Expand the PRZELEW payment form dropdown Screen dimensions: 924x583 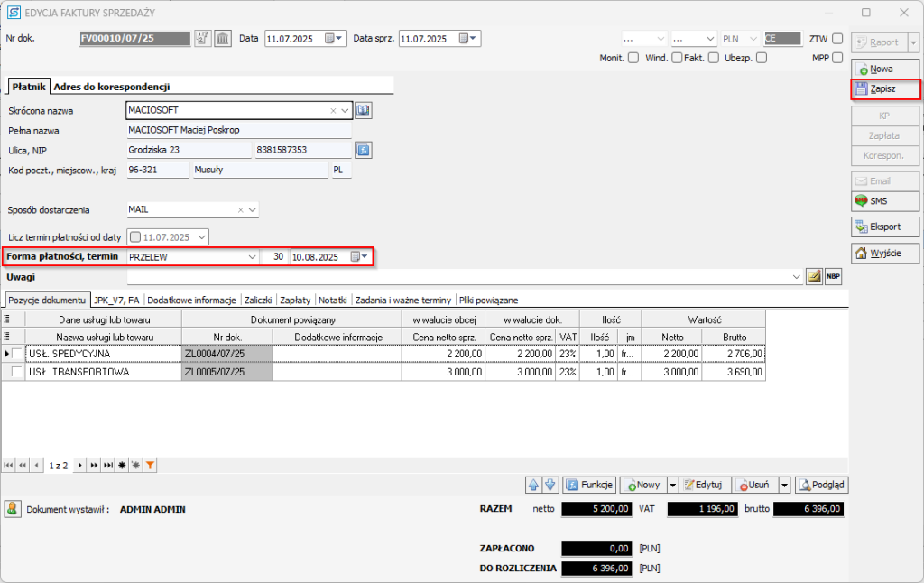point(252,257)
